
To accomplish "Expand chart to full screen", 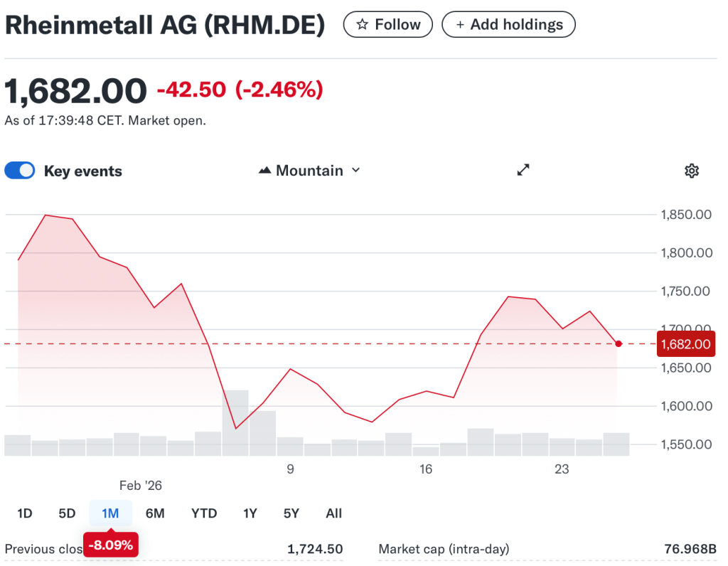I will click(523, 170).
